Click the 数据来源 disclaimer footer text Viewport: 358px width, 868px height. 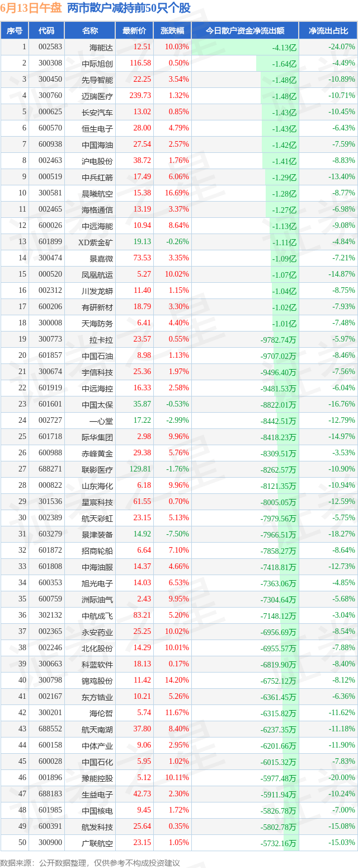click(90, 862)
